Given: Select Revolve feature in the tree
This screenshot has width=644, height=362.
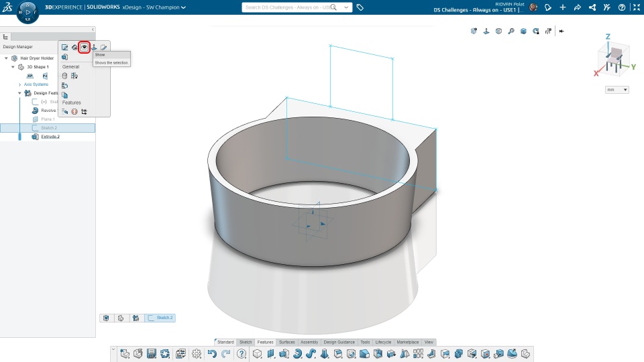Looking at the screenshot, I should point(48,111).
